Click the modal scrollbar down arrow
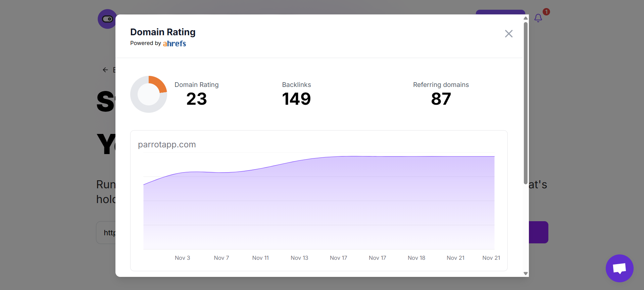Image resolution: width=644 pixels, height=290 pixels. pos(526,273)
